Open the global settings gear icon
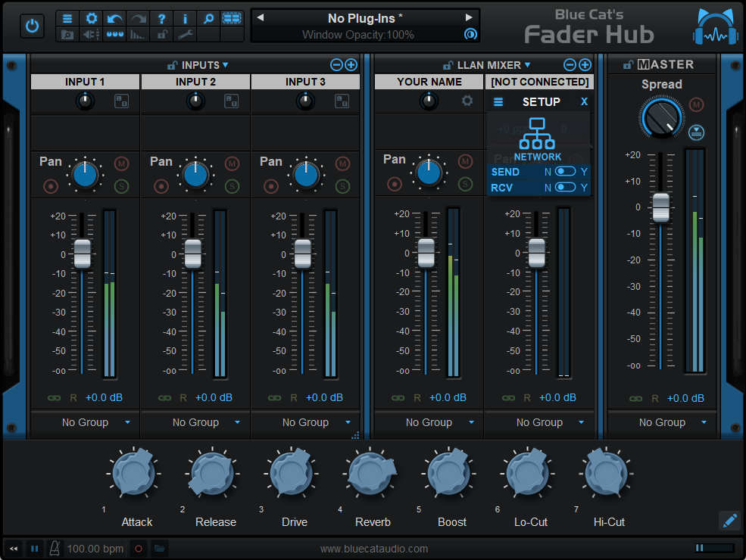Viewport: 746px width, 560px height. pyautogui.click(x=92, y=18)
